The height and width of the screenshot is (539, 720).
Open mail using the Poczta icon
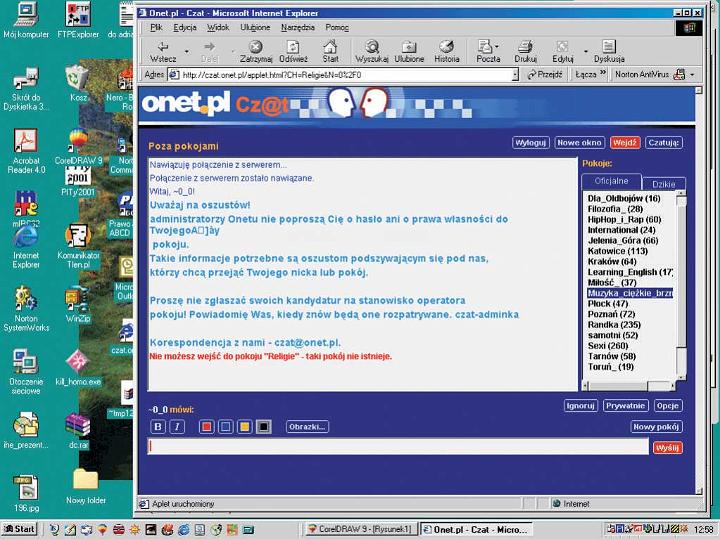[x=486, y=51]
